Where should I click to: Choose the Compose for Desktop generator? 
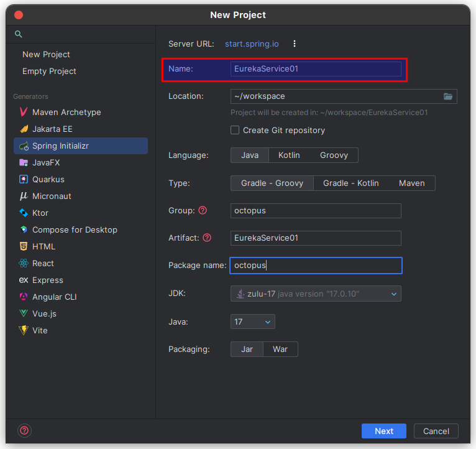coord(81,229)
